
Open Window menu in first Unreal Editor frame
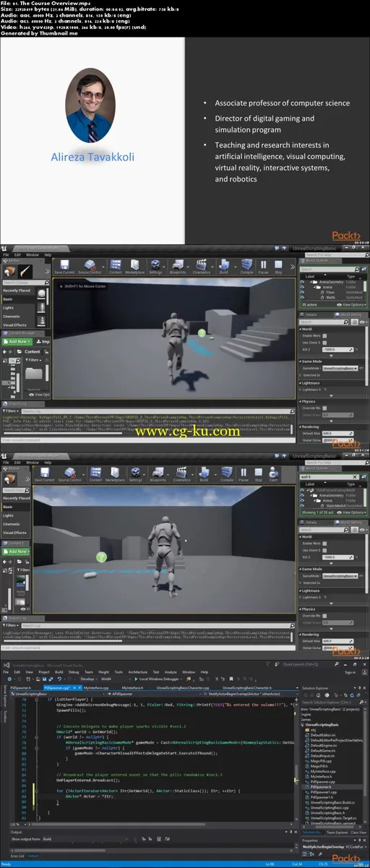[33, 254]
